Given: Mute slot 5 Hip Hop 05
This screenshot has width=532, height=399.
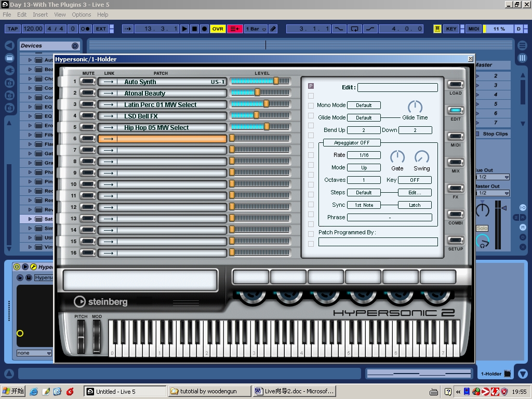Looking at the screenshot, I should click(87, 127).
